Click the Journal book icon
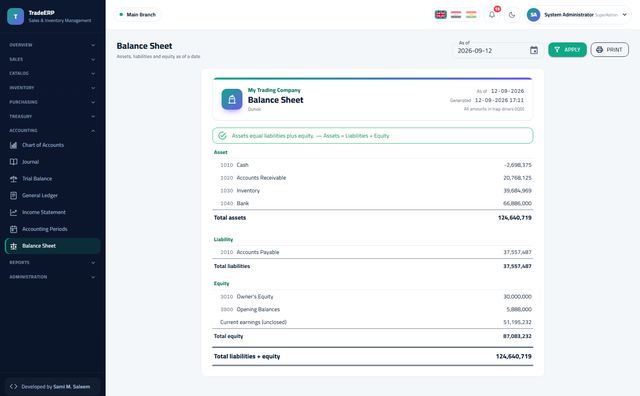640x396 pixels. (13, 162)
